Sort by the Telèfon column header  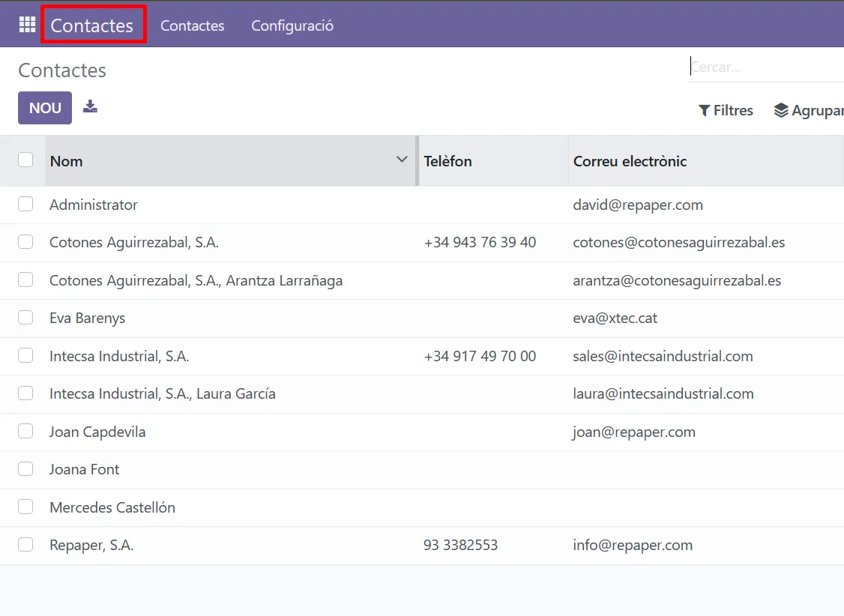pyautogui.click(x=447, y=161)
